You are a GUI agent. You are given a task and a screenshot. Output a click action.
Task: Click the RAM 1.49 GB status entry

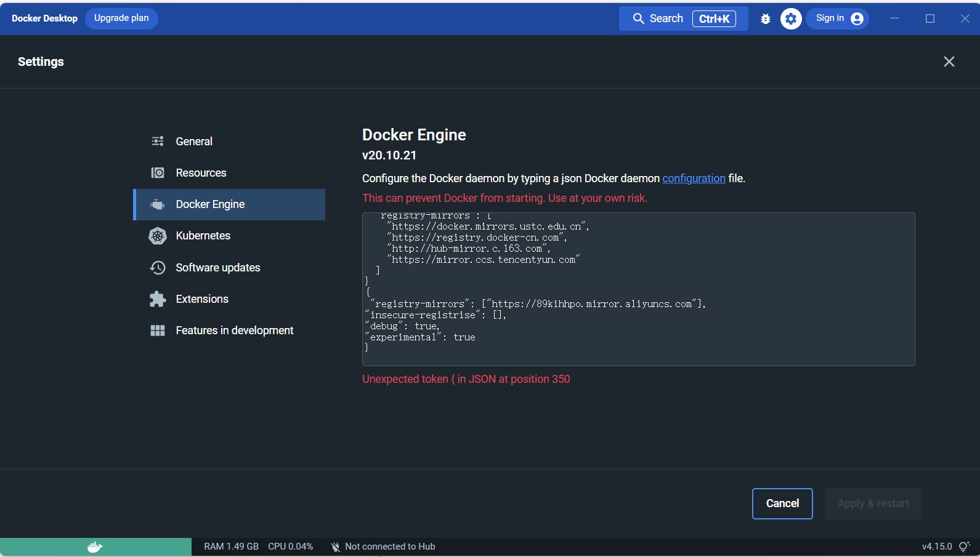[231, 547]
